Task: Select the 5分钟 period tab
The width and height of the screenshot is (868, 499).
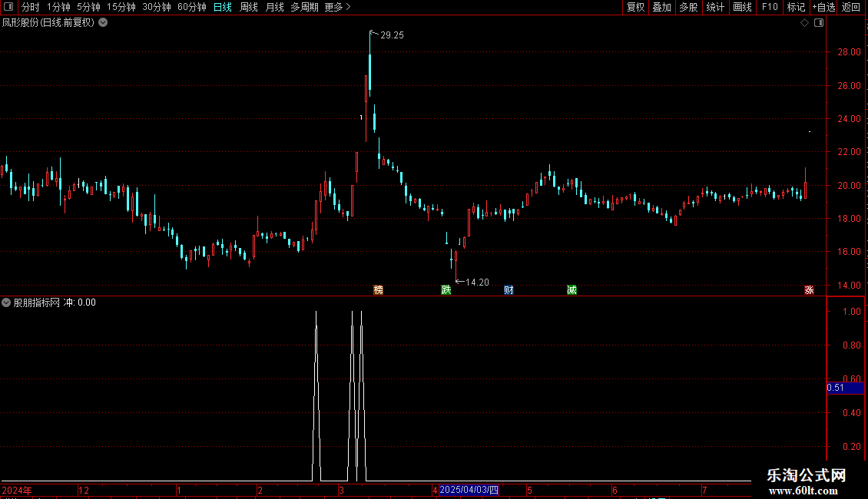Action: point(88,7)
